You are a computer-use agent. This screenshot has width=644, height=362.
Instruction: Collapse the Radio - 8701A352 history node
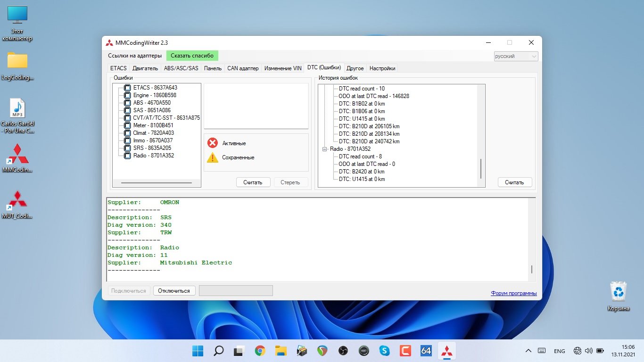(324, 149)
